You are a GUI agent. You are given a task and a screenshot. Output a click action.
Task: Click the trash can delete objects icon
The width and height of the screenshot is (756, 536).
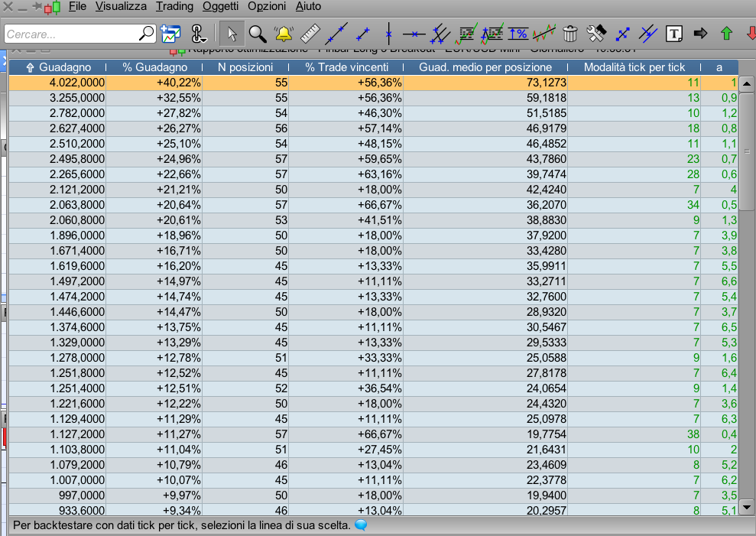click(x=570, y=34)
